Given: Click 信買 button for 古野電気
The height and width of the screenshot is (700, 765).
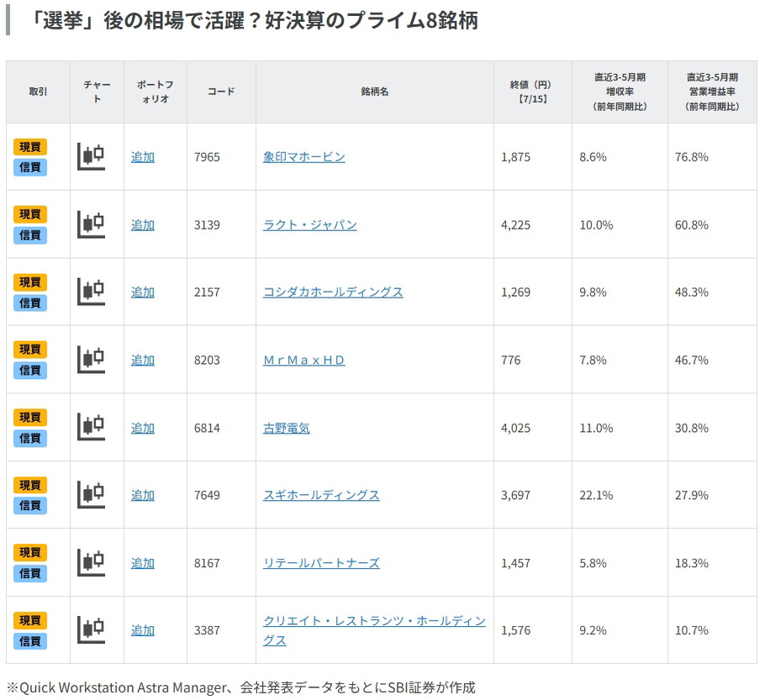Looking at the screenshot, I should click(30, 438).
